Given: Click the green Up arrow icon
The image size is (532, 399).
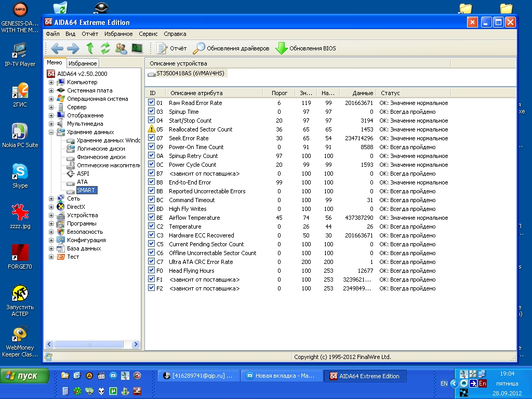Looking at the screenshot, I should [x=90, y=48].
